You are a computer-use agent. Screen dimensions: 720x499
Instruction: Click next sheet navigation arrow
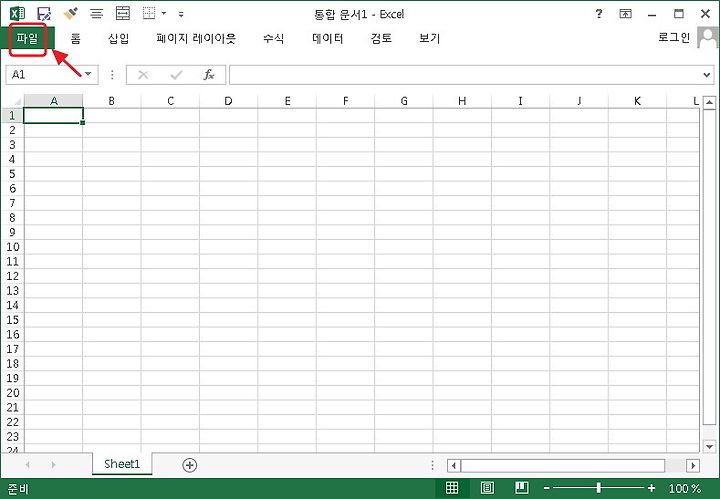pos(53,465)
